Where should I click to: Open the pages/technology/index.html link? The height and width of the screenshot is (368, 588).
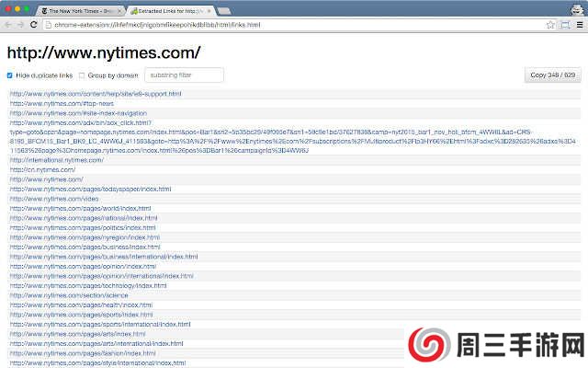pyautogui.click(x=87, y=285)
